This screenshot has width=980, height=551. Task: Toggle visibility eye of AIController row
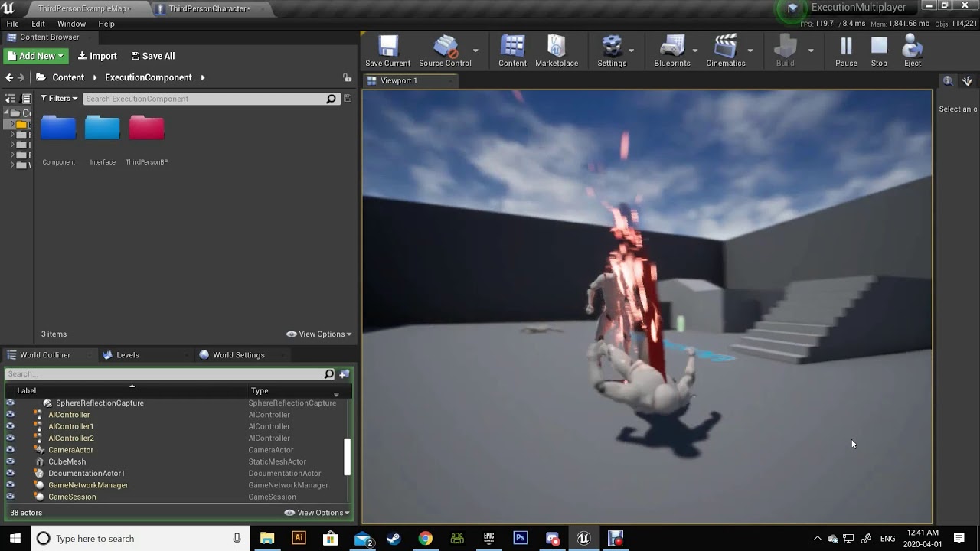[x=10, y=415]
